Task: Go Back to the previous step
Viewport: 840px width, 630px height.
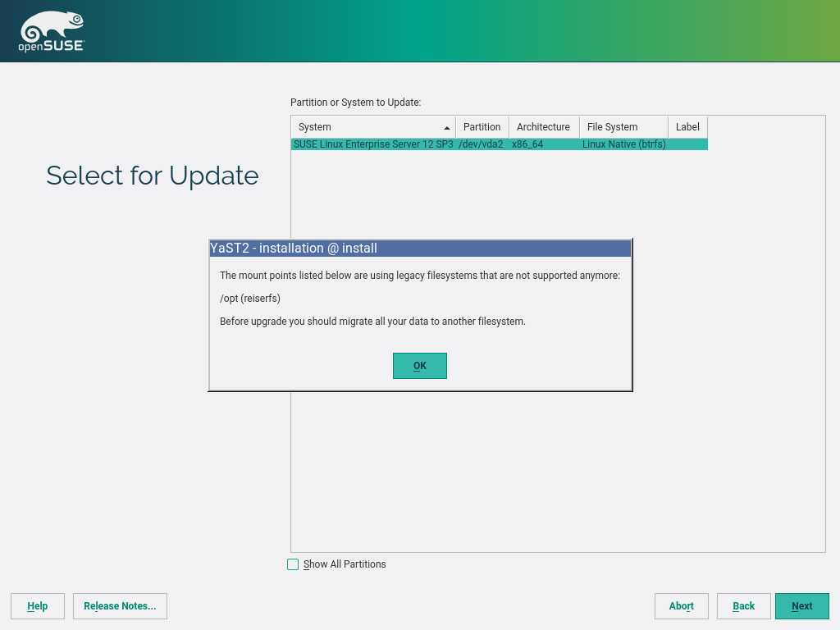Action: [x=743, y=606]
